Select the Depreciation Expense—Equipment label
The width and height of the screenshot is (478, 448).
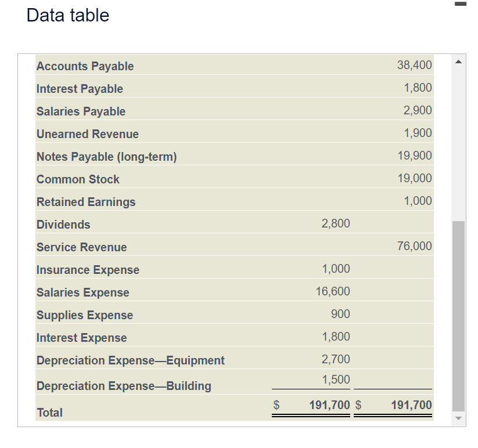point(130,360)
